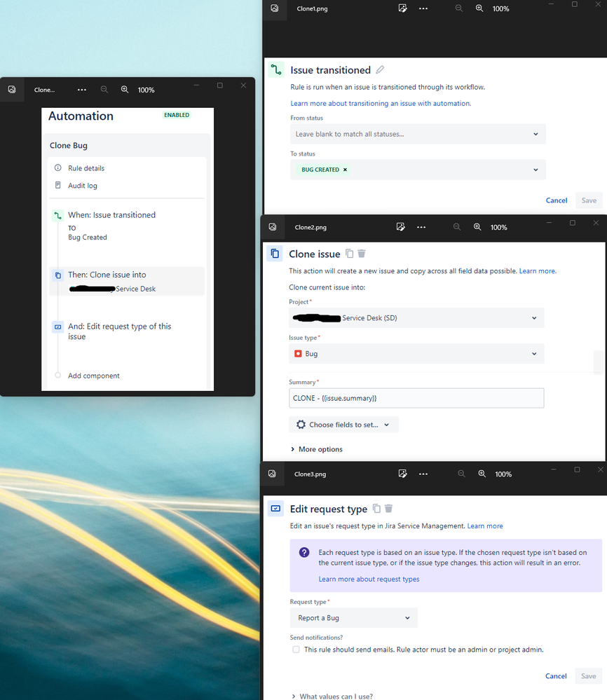Screen dimensions: 607x700
Task: Click trash icon beside Edit request type
Action: (x=388, y=509)
